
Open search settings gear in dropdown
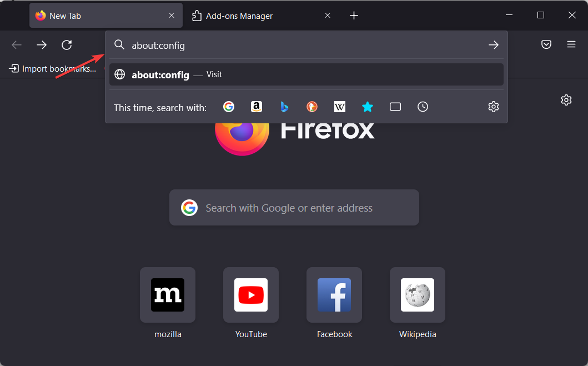494,107
